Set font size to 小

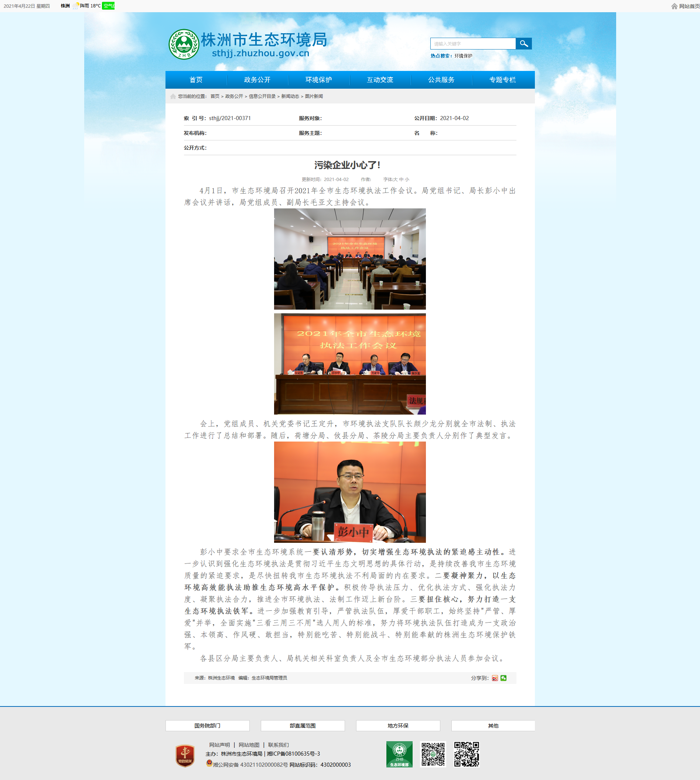click(x=407, y=180)
